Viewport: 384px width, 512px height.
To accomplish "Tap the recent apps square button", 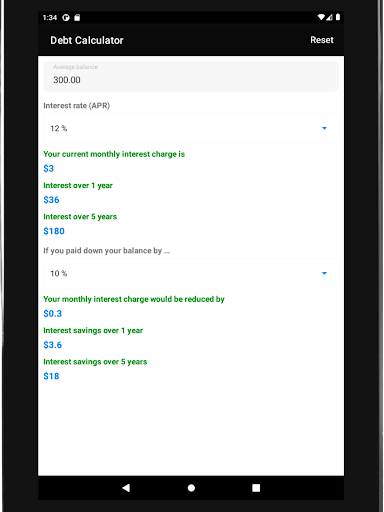I will click(256, 488).
